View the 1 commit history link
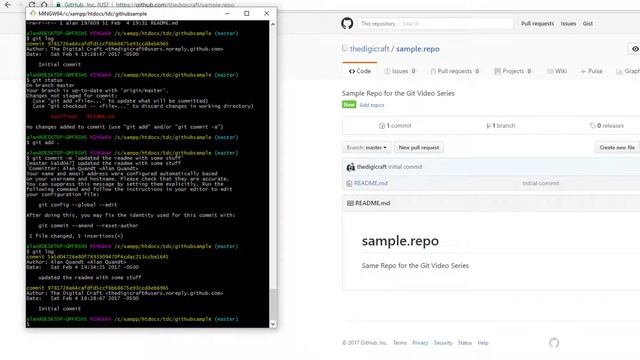Screen dimensions: 640x360 coord(395,126)
